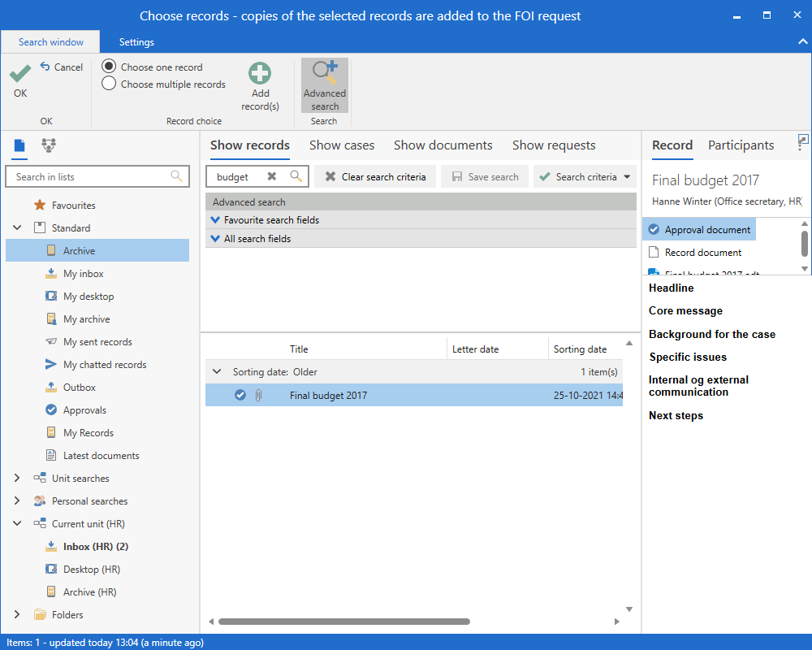The height and width of the screenshot is (650, 812).
Task: Select Choose multiple records radio button
Action: click(x=109, y=84)
